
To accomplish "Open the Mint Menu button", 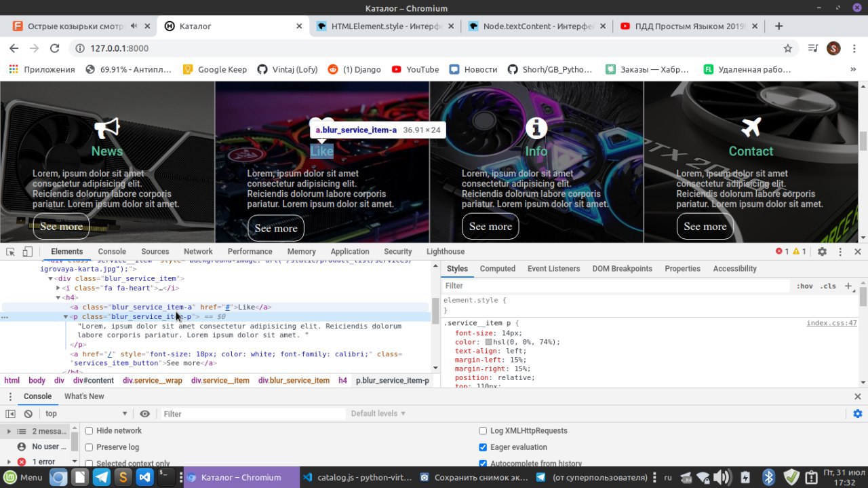I will click(24, 477).
